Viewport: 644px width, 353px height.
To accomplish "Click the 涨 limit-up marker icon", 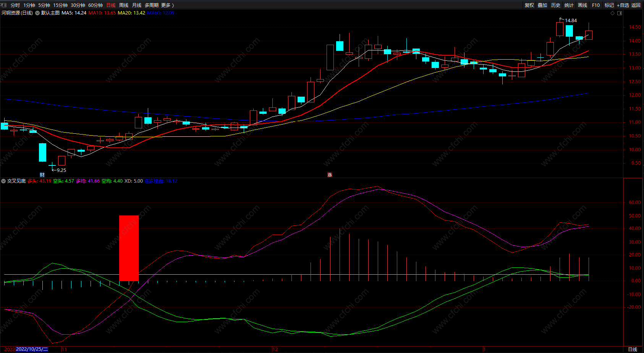I will pyautogui.click(x=330, y=175).
